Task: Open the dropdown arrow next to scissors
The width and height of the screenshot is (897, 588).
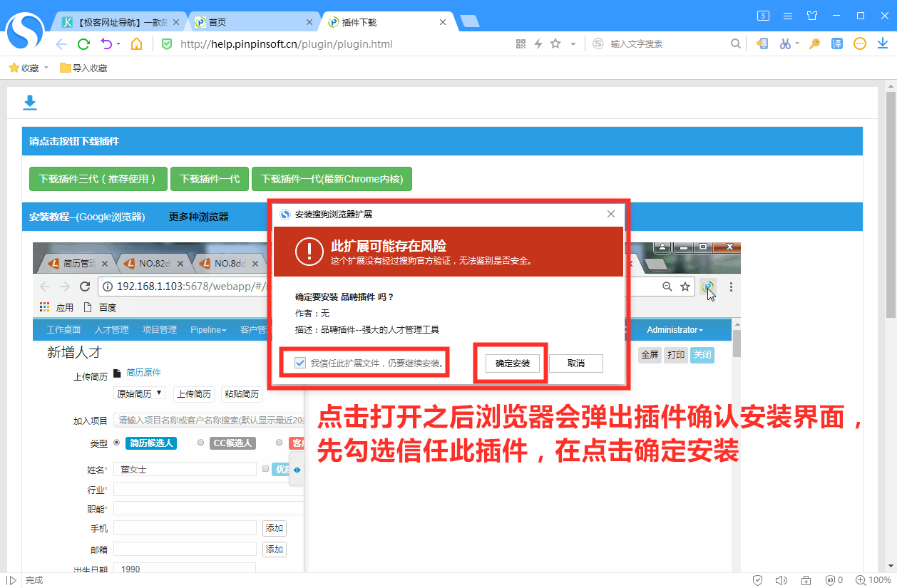Action: click(797, 44)
